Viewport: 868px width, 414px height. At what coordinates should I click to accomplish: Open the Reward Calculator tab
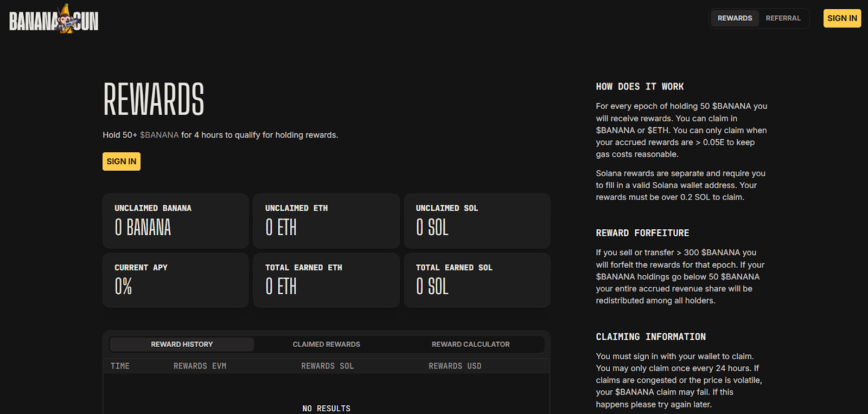470,345
